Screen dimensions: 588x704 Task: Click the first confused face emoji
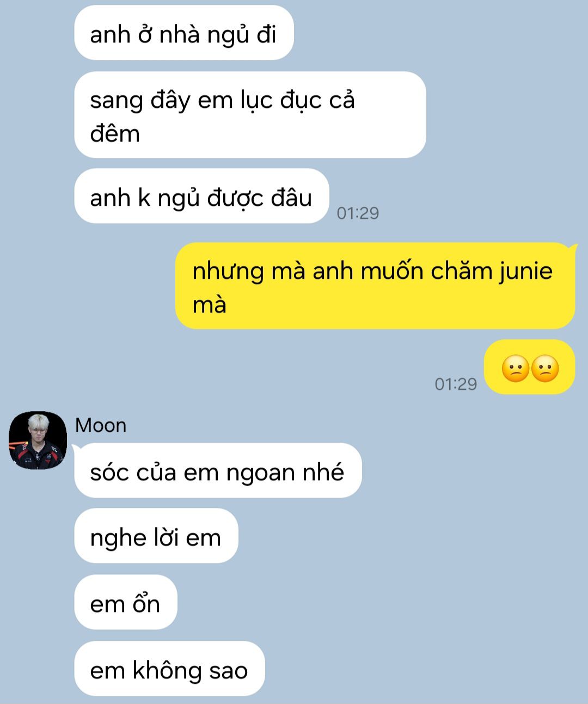click(515, 368)
